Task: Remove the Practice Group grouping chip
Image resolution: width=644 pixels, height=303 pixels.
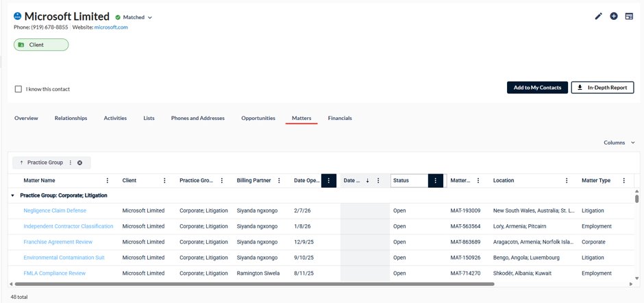Action: (x=79, y=162)
